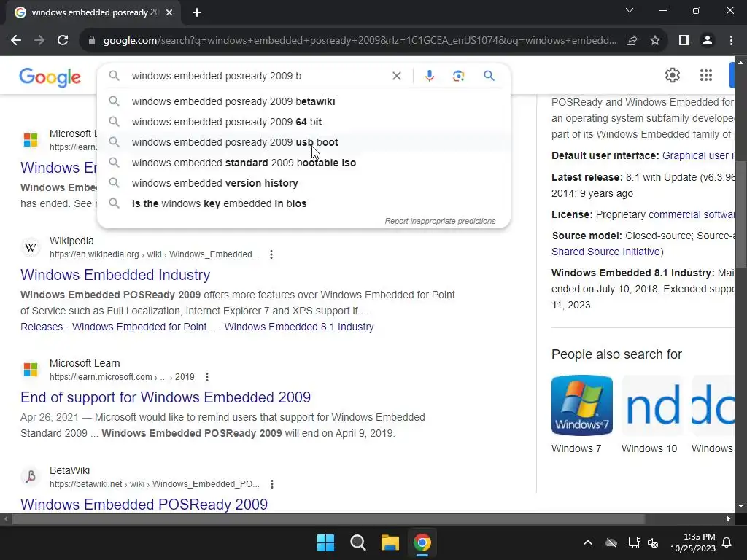The height and width of the screenshot is (560, 747).
Task: Go to Google home via the logo
Action: tap(50, 77)
